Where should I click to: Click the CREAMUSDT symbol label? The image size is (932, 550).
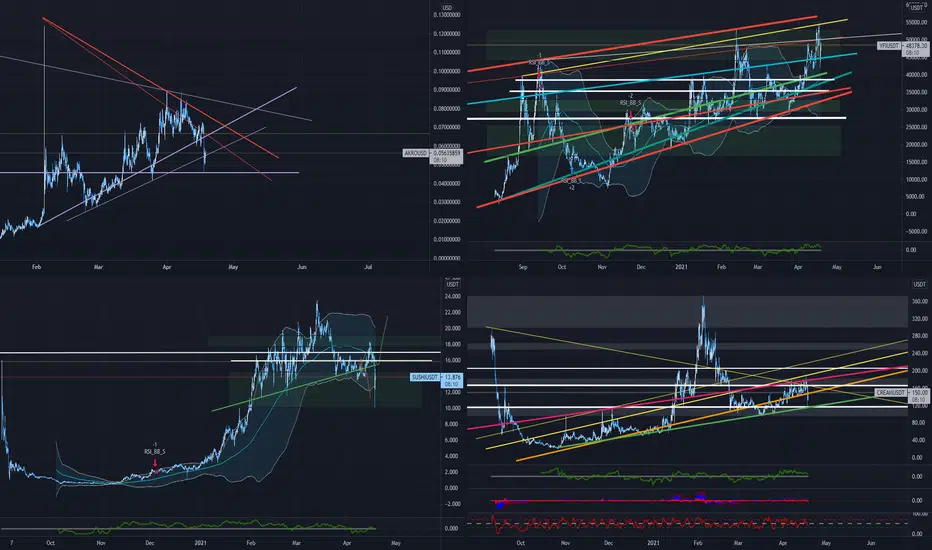tap(890, 393)
